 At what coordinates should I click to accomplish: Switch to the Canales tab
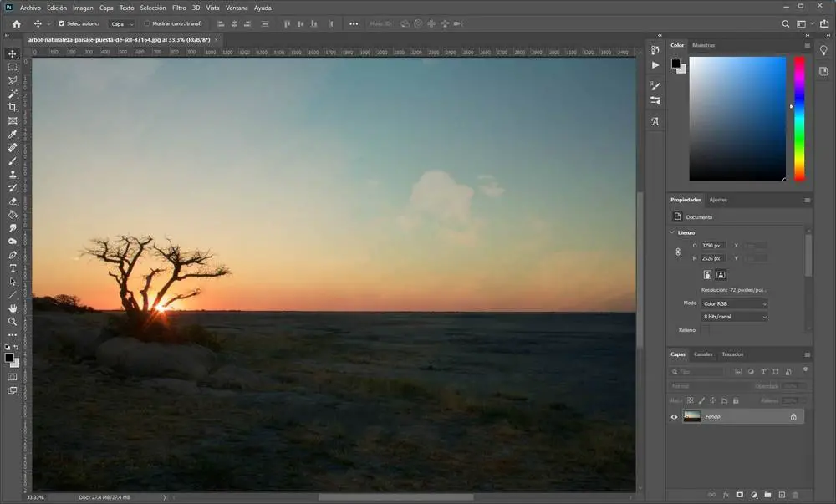(703, 354)
